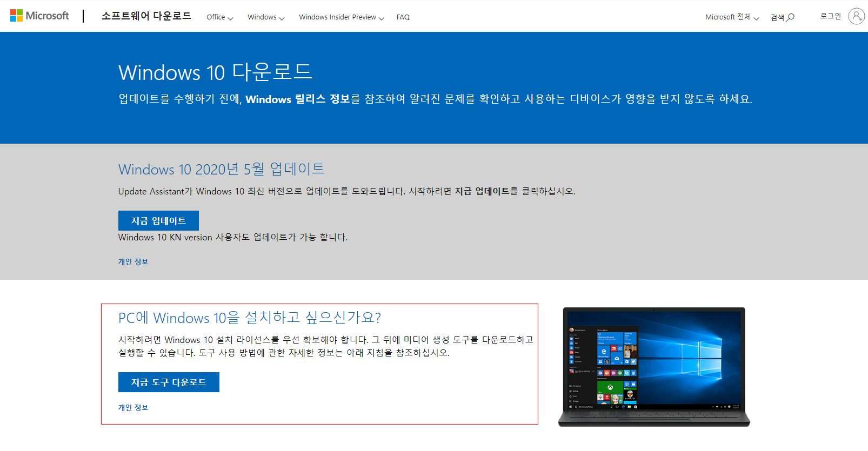Expand Windows Insider Preview menu
The image size is (868, 451).
click(x=342, y=17)
